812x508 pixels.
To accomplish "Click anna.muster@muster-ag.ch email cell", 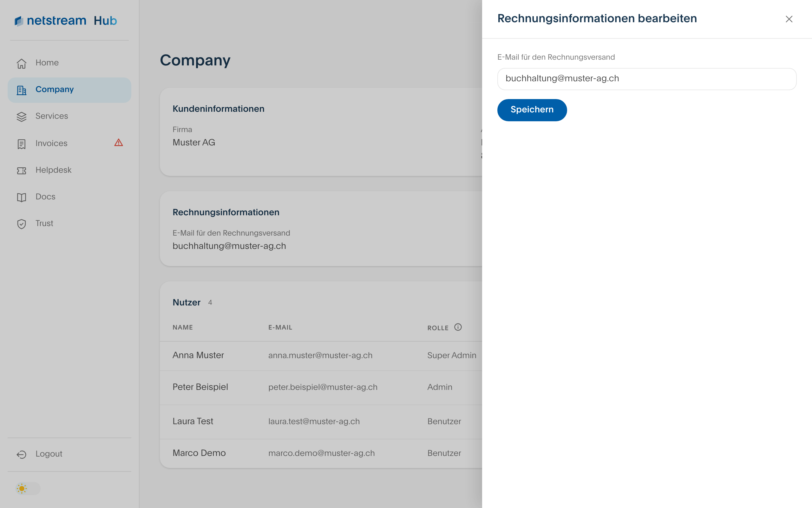I will (320, 356).
